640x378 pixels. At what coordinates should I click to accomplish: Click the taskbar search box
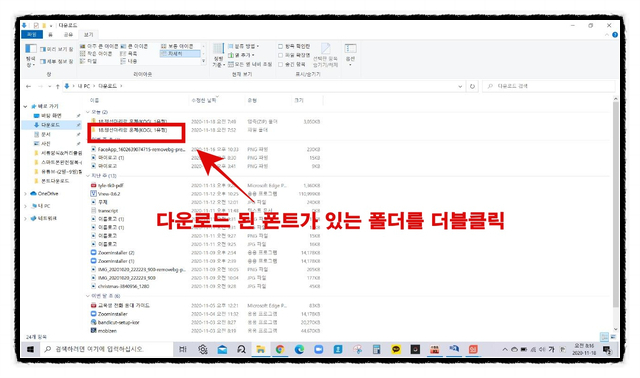[x=107, y=349]
